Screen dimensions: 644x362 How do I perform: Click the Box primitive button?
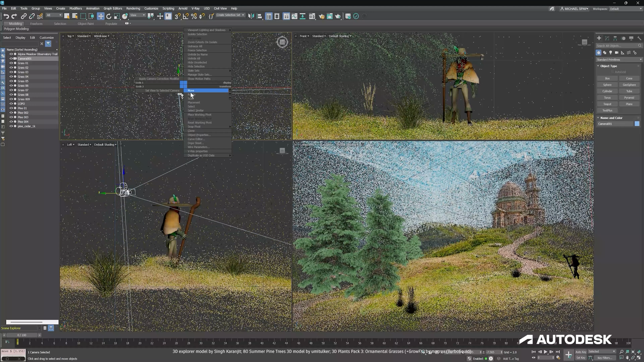tap(607, 78)
